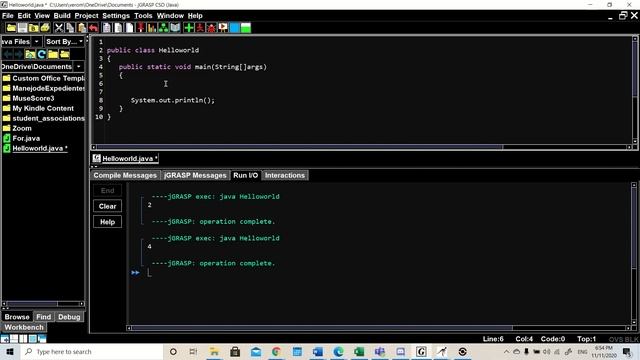640x360 pixels.
Task: Select the MuseScore3 folder
Action: (29, 98)
